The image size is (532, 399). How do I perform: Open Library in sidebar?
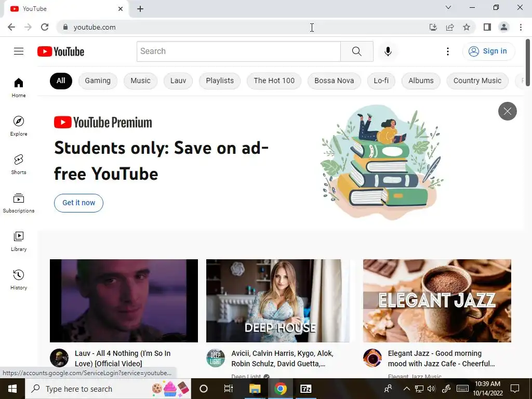click(19, 241)
